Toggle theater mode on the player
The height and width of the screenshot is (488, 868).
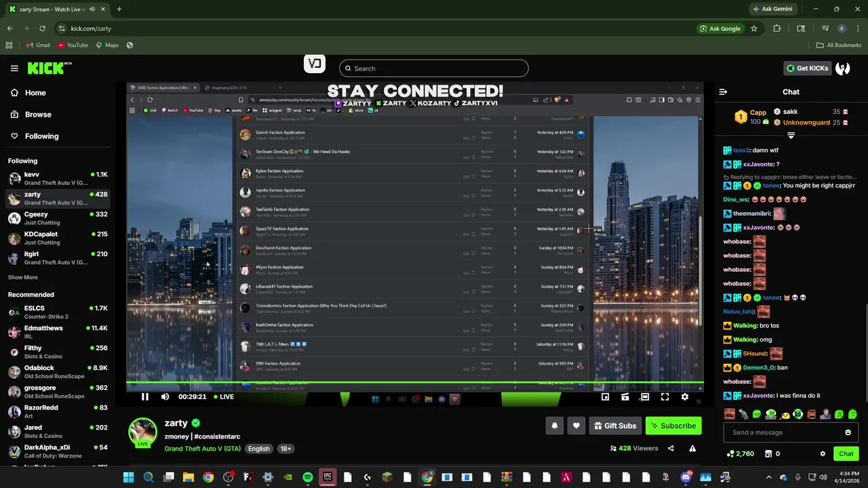(x=645, y=396)
